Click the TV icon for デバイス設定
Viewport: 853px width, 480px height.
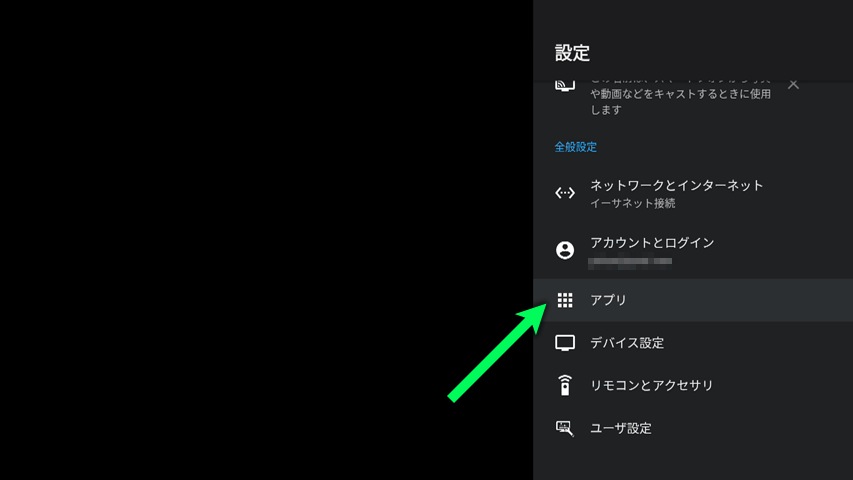[x=565, y=343]
